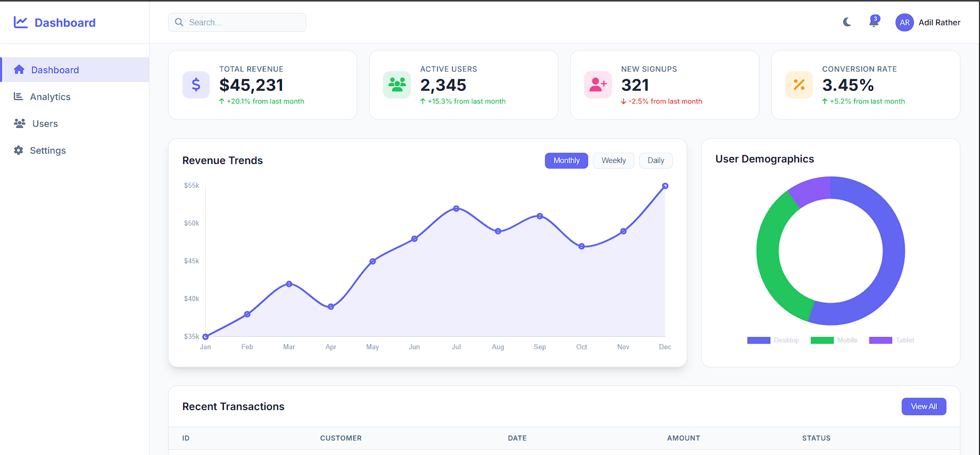Click the Mar data point on chart
980x455 pixels.
289,284
